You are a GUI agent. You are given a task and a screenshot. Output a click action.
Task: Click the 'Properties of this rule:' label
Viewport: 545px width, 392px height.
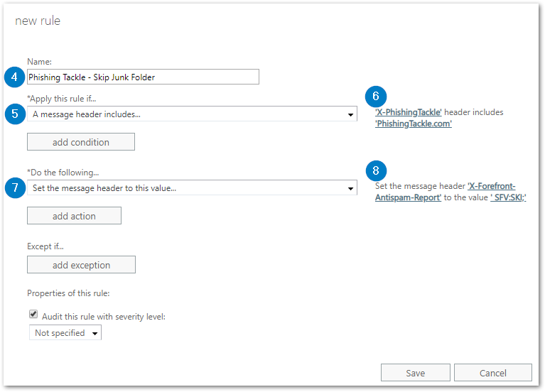[68, 293]
